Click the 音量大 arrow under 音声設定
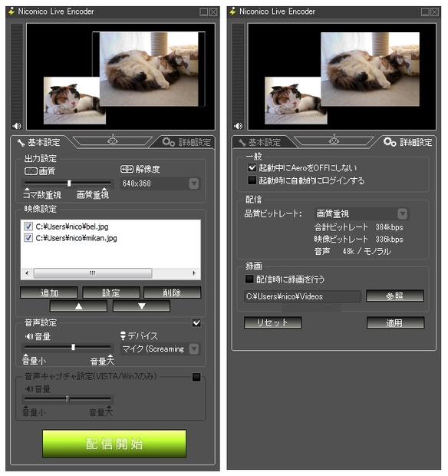 point(110,356)
